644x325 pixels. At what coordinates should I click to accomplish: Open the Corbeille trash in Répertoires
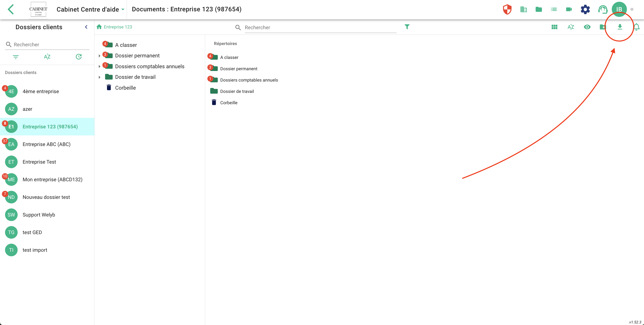(229, 103)
